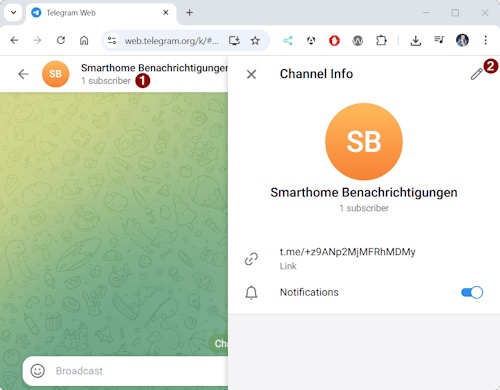Image resolution: width=500 pixels, height=390 pixels.
Task: Click the Link caption under invite URL
Action: click(288, 266)
